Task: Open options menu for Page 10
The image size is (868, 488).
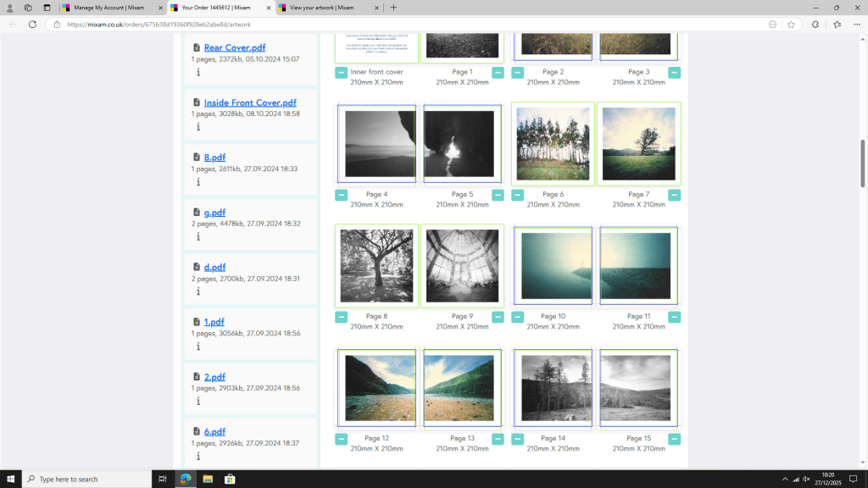Action: (518, 317)
